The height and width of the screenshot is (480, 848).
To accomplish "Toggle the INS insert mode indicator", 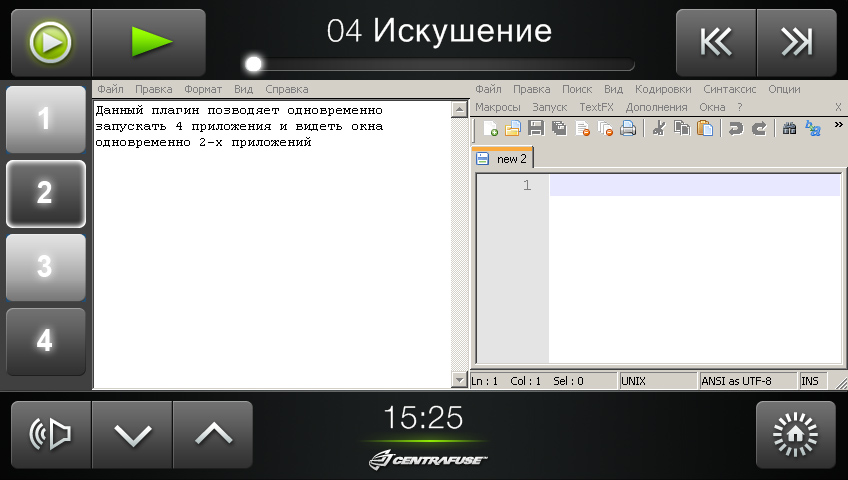I will tap(809, 381).
